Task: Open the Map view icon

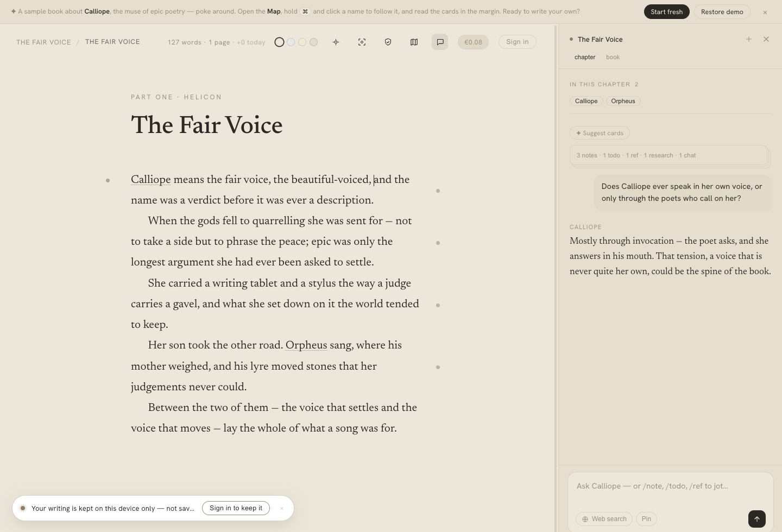Action: point(414,42)
